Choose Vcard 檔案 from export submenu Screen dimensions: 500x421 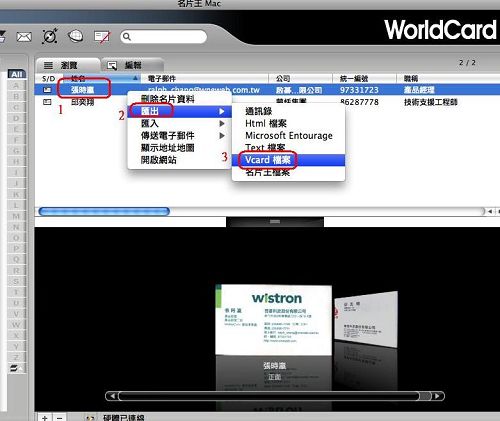[288, 160]
